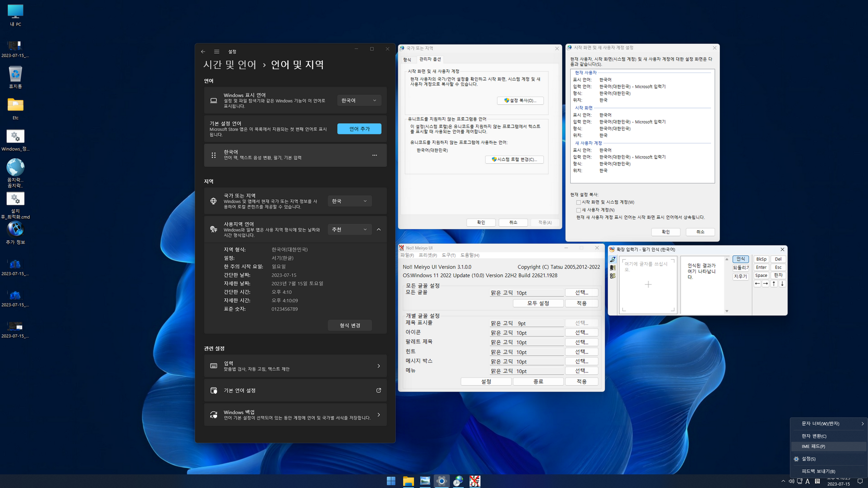
Task: Check 시작 화면 및 시스템 계정 checkbox
Action: (578, 202)
